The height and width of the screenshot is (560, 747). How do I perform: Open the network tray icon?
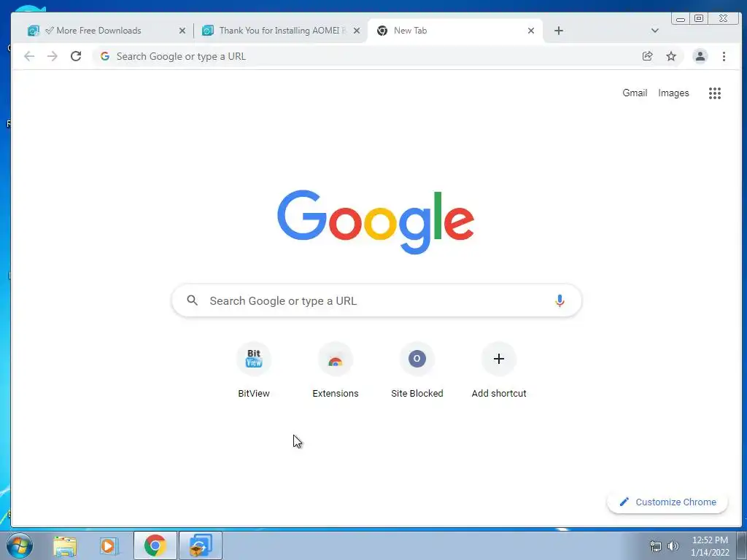(656, 546)
